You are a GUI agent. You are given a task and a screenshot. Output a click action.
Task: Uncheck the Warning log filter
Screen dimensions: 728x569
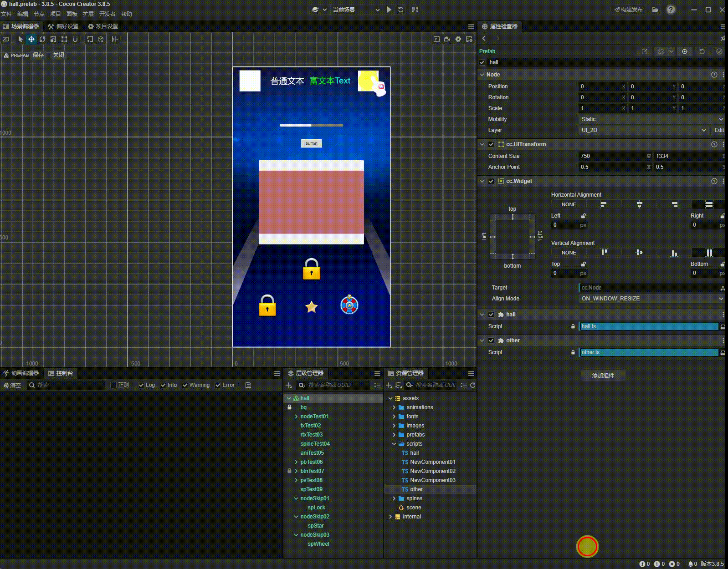[x=185, y=385]
